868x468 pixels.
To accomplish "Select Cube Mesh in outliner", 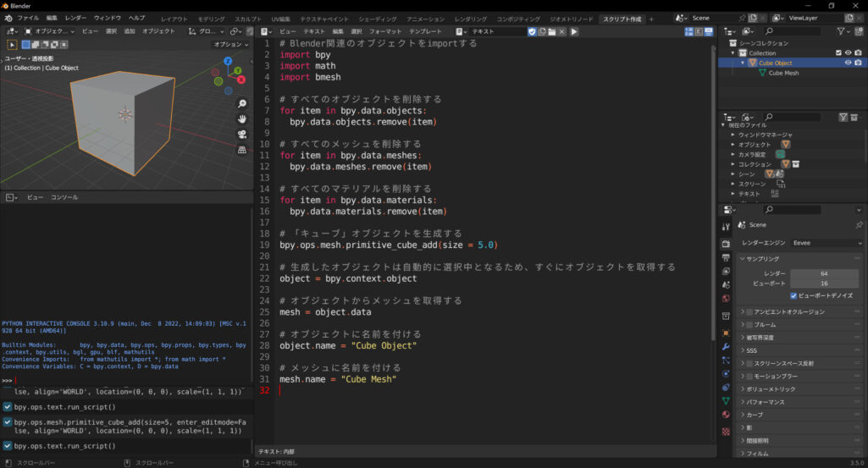I will pos(783,73).
